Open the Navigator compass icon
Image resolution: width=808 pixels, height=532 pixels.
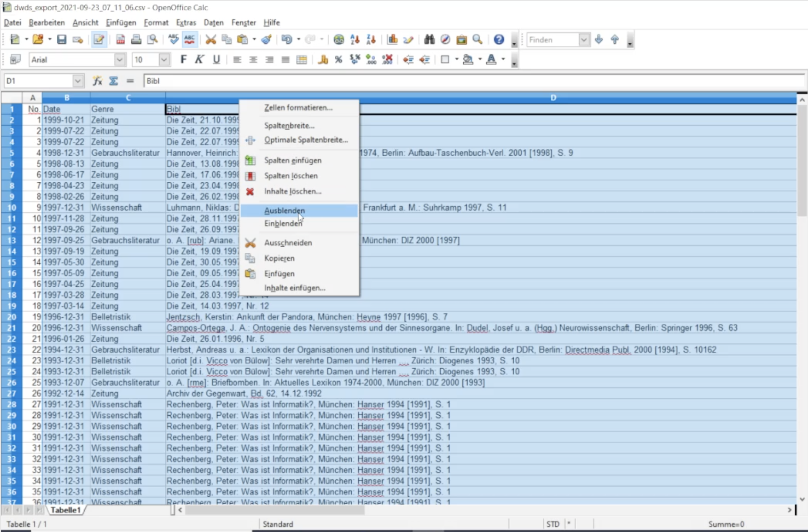(x=445, y=40)
